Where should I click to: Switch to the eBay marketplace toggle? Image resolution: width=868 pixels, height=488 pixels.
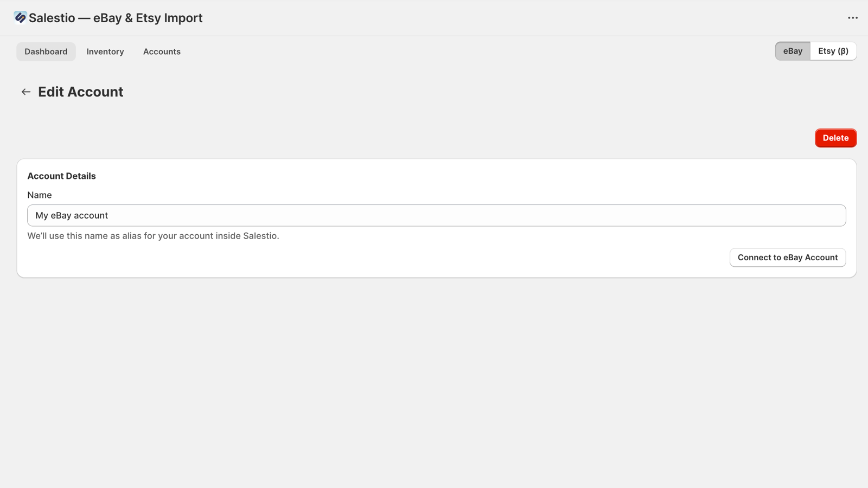coord(793,51)
